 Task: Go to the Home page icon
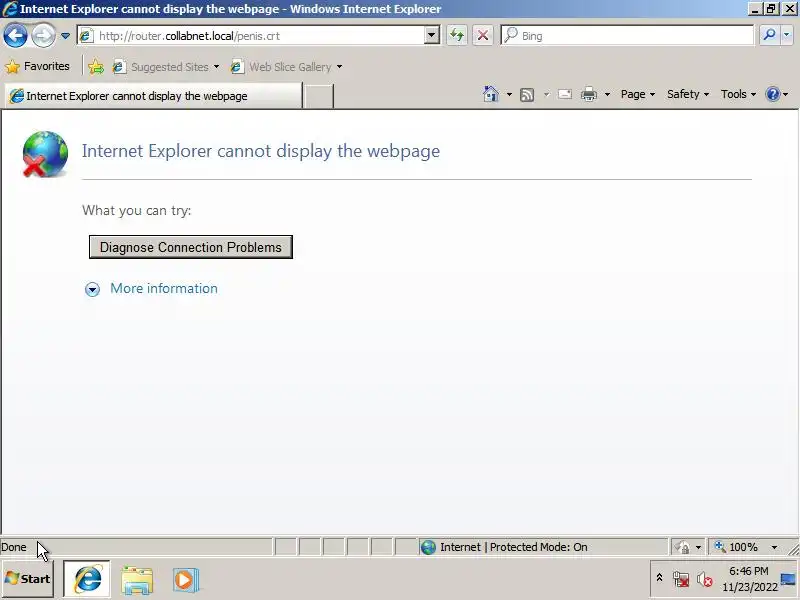pos(491,94)
